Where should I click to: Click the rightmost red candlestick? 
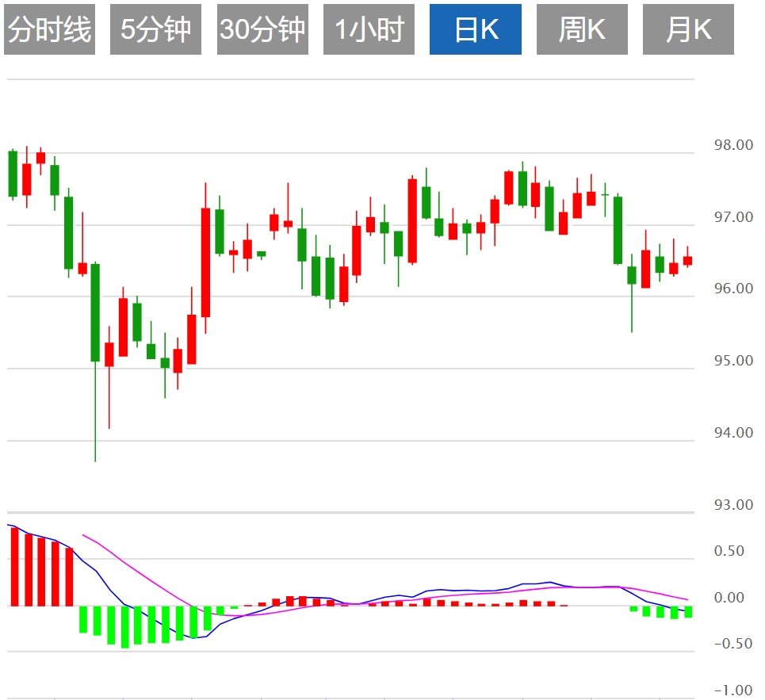coord(687,261)
